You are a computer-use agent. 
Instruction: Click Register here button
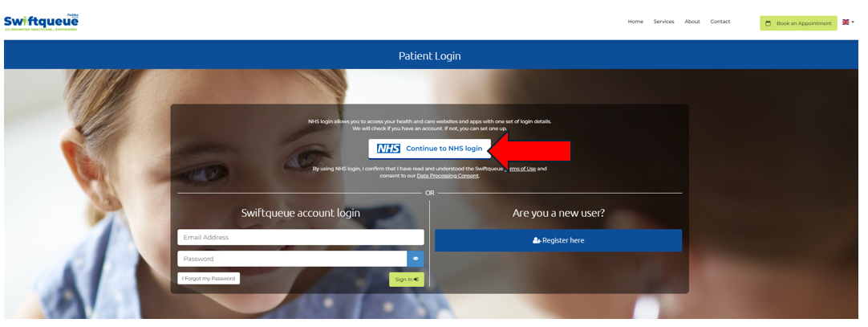click(558, 240)
